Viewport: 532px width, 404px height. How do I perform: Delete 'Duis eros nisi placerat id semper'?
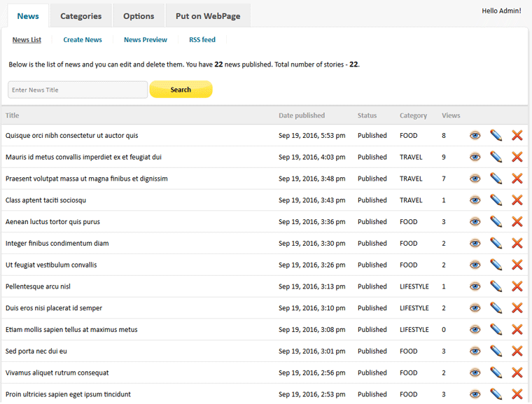pos(517,308)
